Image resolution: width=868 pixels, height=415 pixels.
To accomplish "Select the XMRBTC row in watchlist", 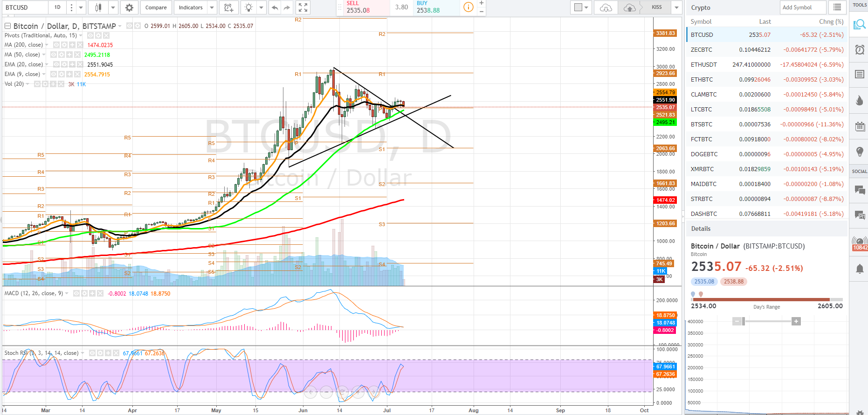I will click(767, 169).
